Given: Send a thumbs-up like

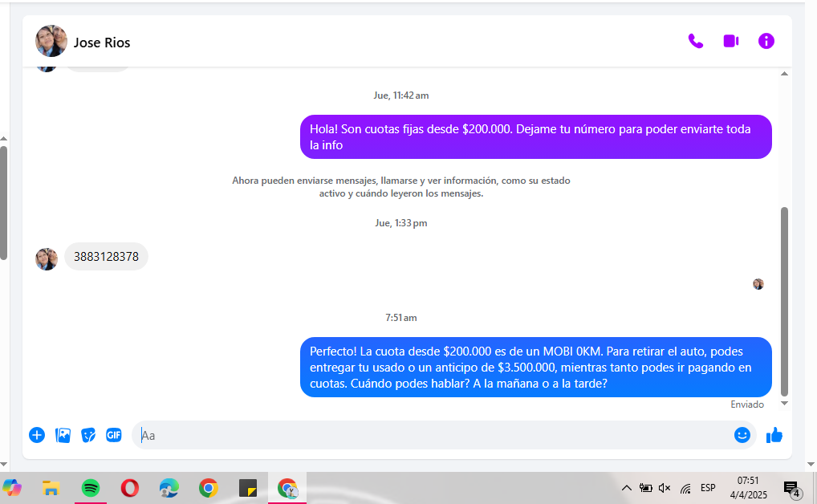Looking at the screenshot, I should click(x=774, y=435).
